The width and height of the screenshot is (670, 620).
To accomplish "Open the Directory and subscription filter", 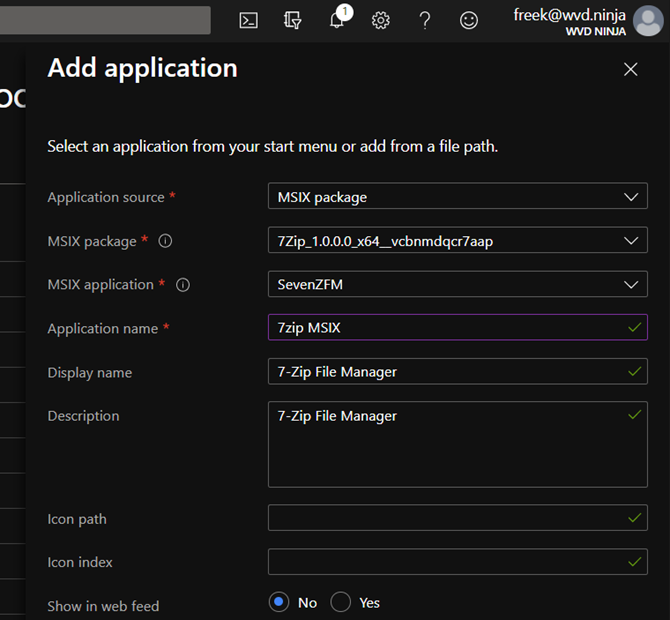I will coord(293,20).
